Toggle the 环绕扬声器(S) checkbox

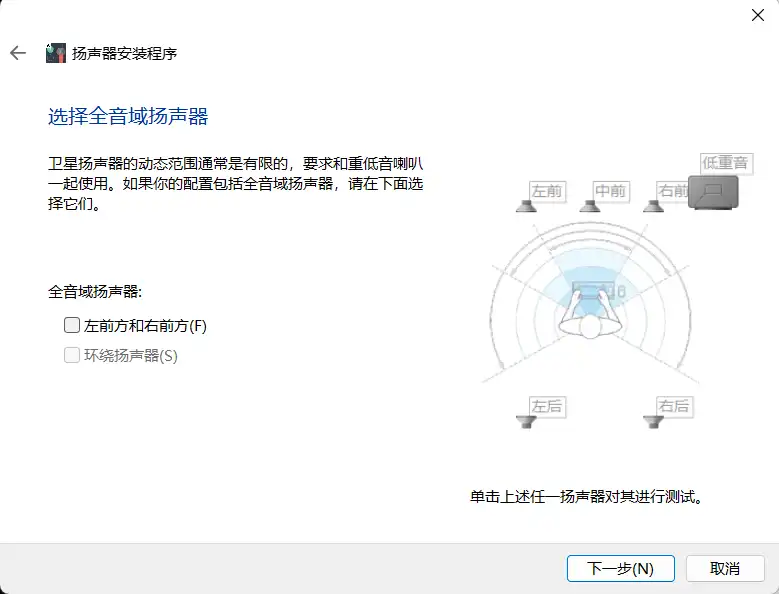tap(72, 355)
